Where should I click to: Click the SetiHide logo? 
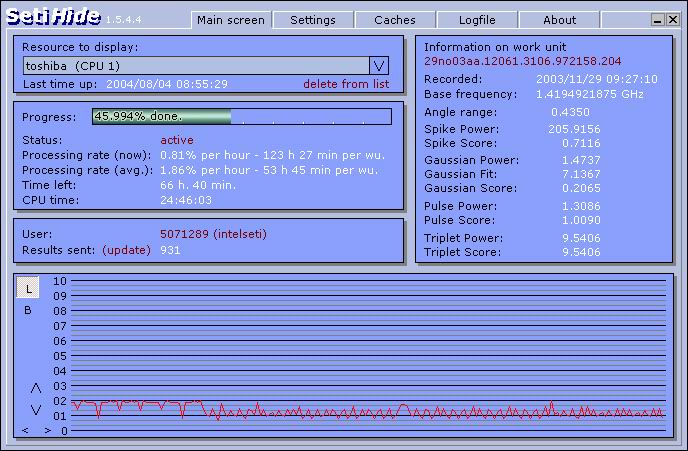53,17
